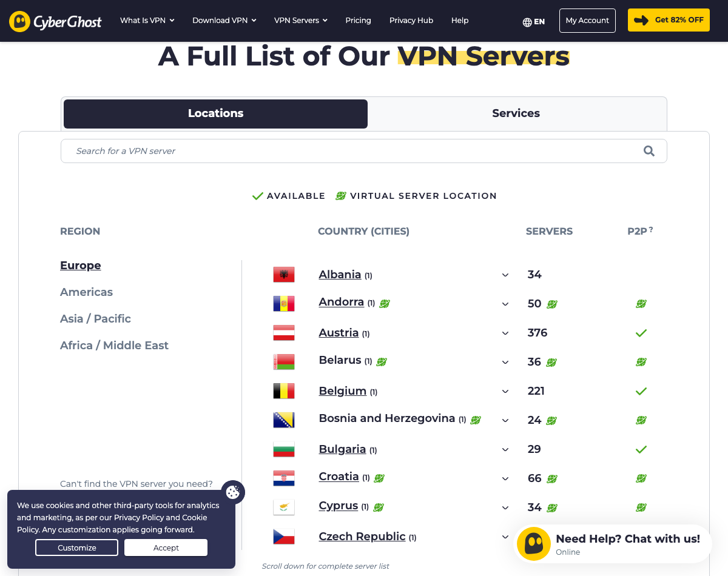
Task: Click the P2P leaf icon in Belarus row
Action: coord(641,362)
